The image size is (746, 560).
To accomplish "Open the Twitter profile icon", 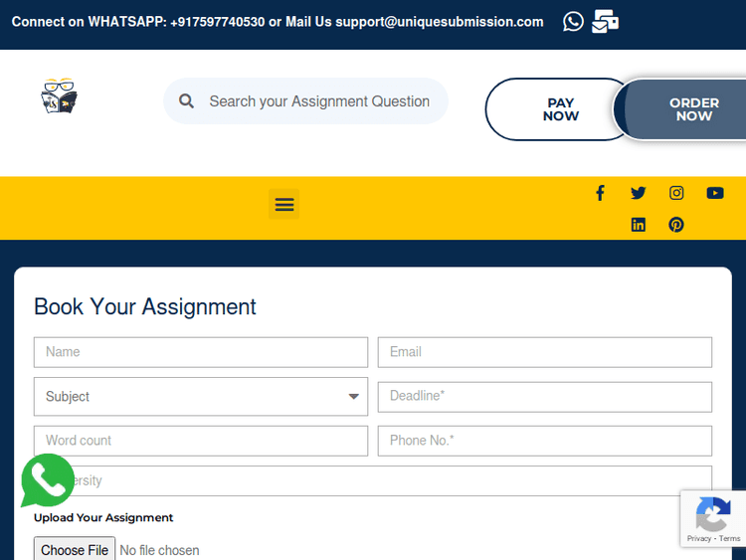I will coord(638,193).
